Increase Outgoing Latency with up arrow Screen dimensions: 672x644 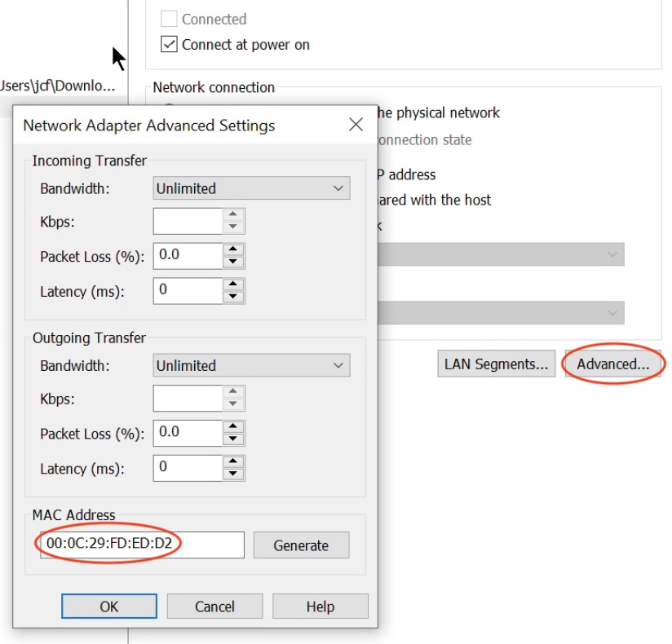(234, 461)
